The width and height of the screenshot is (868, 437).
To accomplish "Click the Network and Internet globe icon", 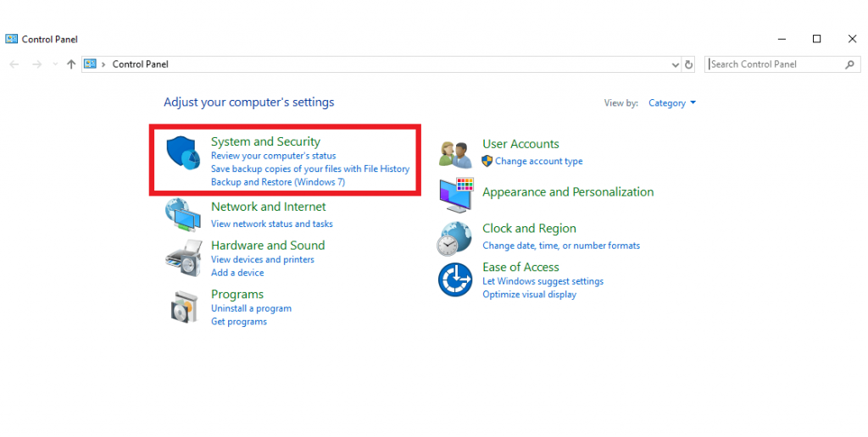I will [183, 214].
